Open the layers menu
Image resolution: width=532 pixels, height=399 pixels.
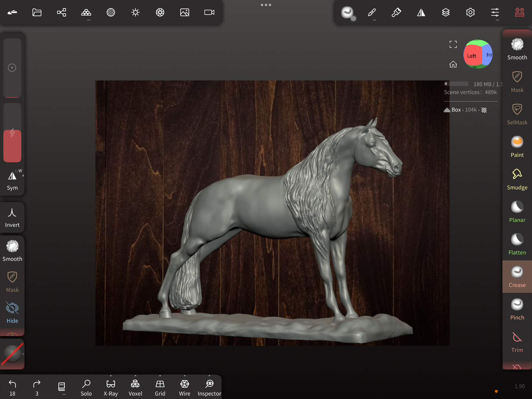445,13
